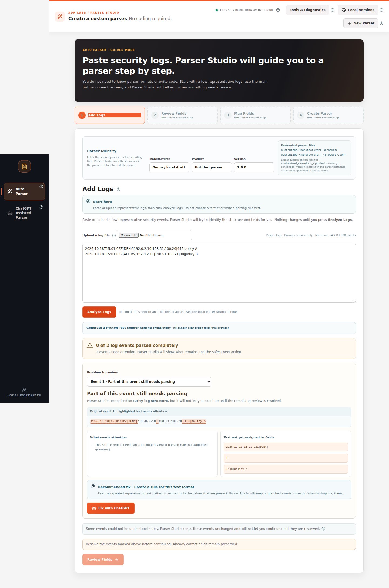389x588 pixels.
Task: Click 'What needs attention' heading
Action: pos(108,437)
